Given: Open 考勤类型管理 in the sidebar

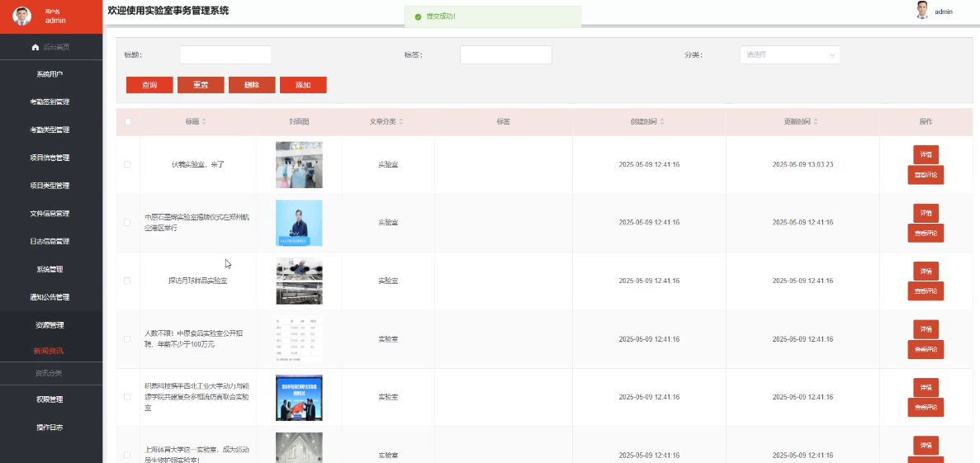Looking at the screenshot, I should coord(50,130).
